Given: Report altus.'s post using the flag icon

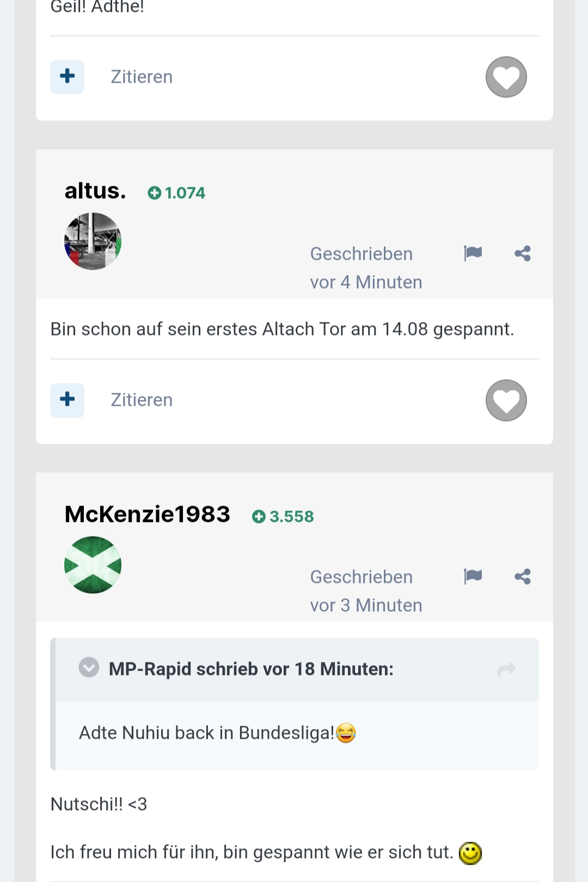Looking at the screenshot, I should pos(473,253).
